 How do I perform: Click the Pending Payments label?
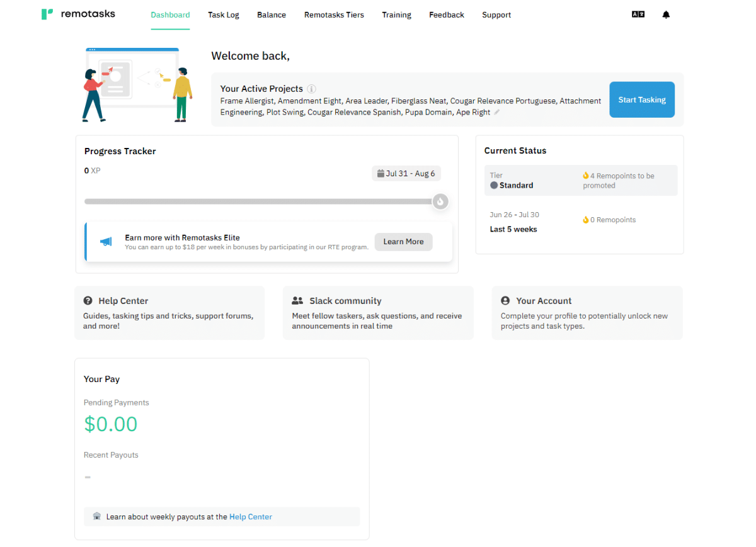pyautogui.click(x=117, y=403)
